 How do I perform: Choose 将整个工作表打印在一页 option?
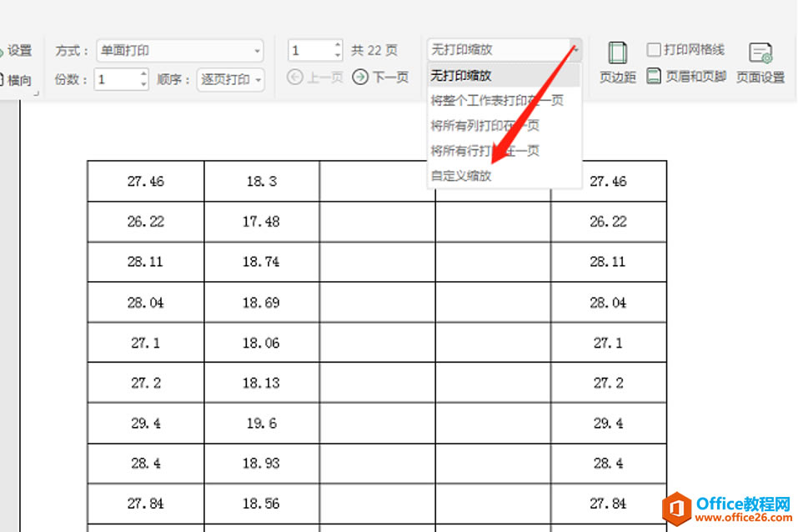pyautogui.click(x=504, y=100)
